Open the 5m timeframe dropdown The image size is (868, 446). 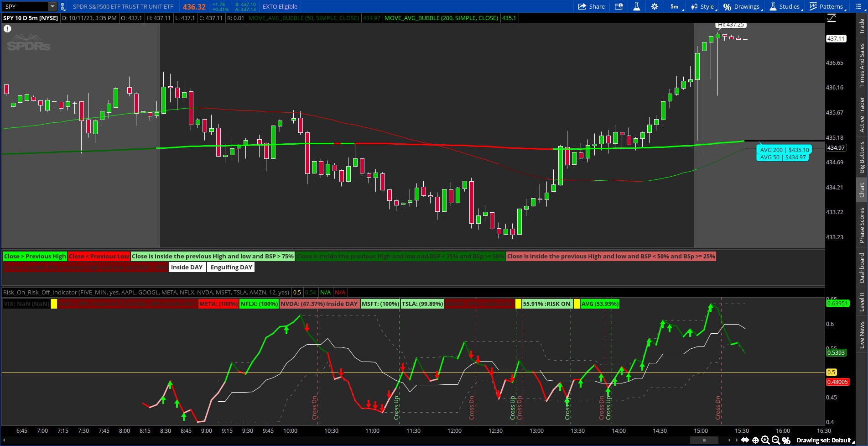(x=674, y=6)
